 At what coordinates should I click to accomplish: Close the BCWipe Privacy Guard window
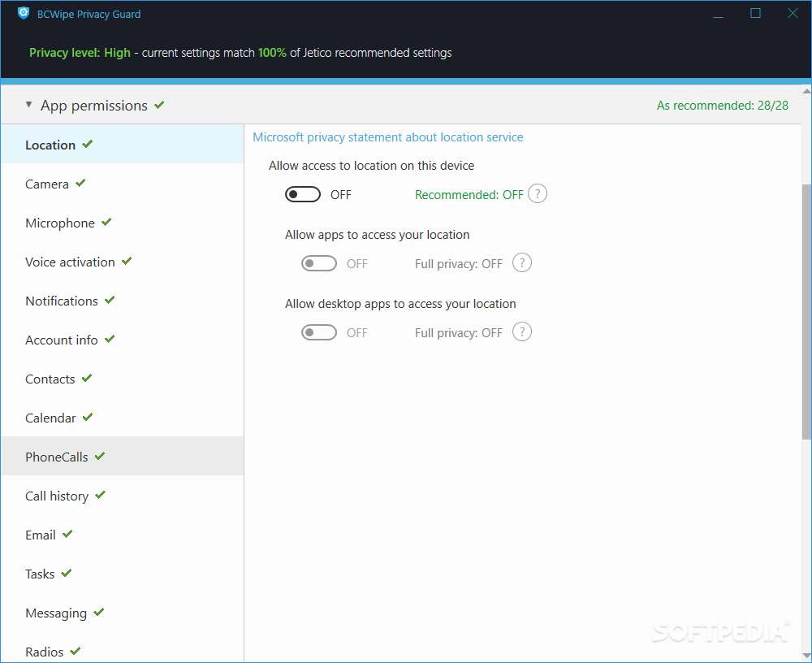coord(793,14)
